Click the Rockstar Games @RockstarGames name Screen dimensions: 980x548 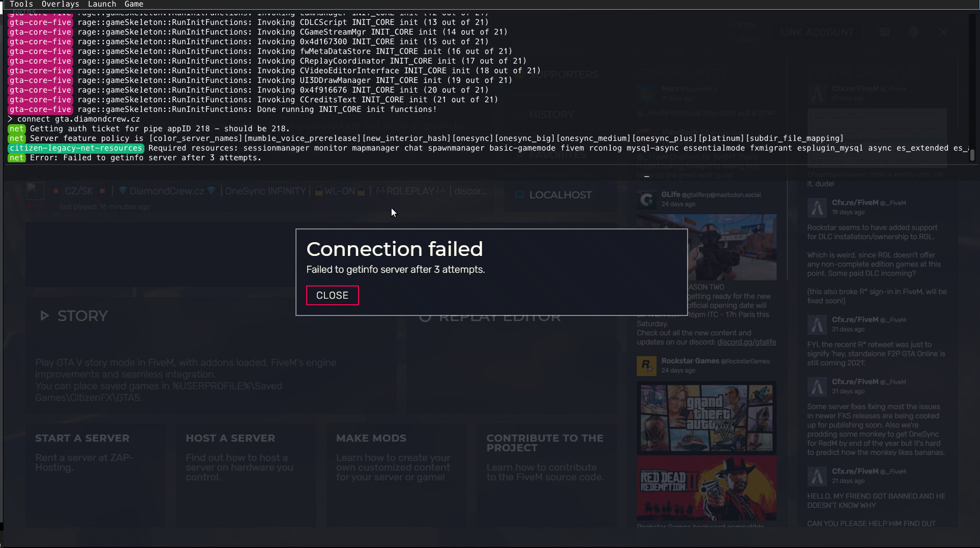coord(716,361)
